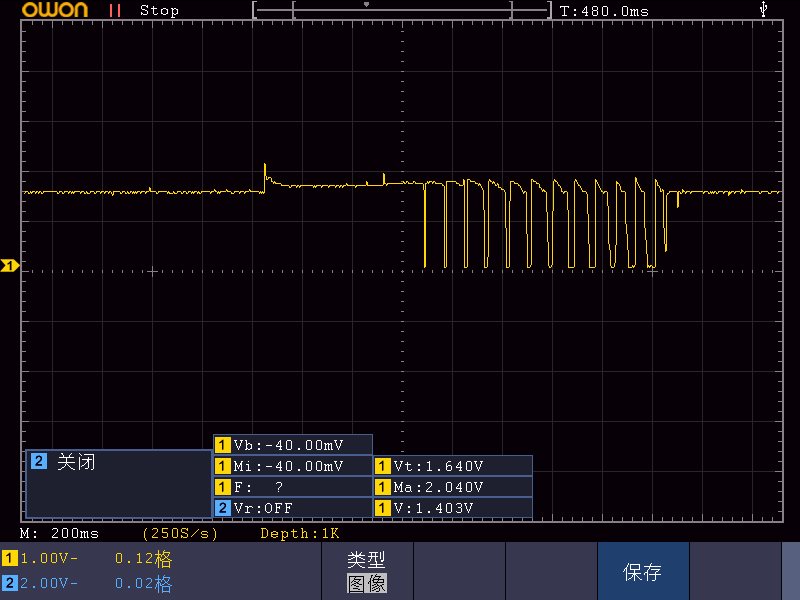This screenshot has width=800, height=600.
Task: Click the M: 200ms timebase readout
Action: click(x=59, y=533)
